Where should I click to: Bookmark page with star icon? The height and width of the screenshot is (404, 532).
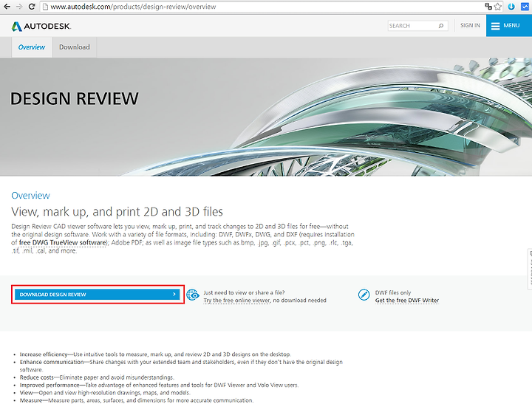click(498, 7)
